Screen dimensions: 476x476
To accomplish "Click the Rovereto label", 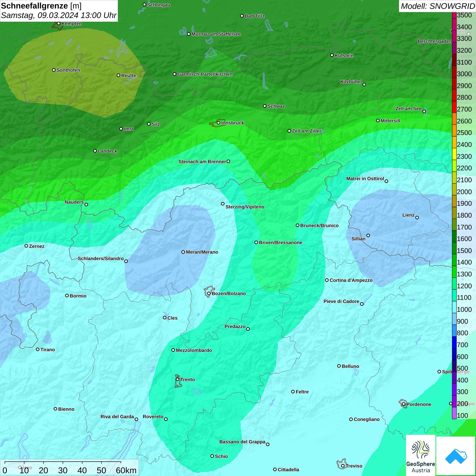I will pyautogui.click(x=153, y=417).
